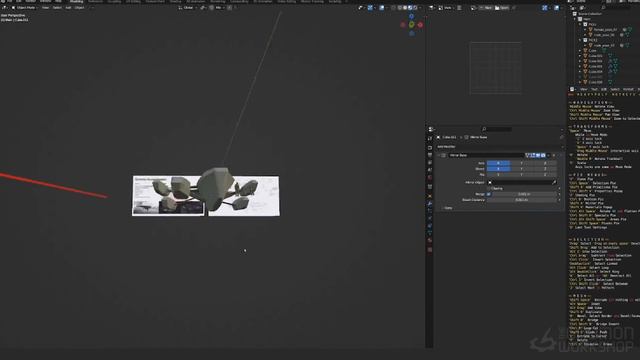Image resolution: width=640 pixels, height=360 pixels.
Task: Toggle the Axis X button in Mirror modifier
Action: click(498, 163)
